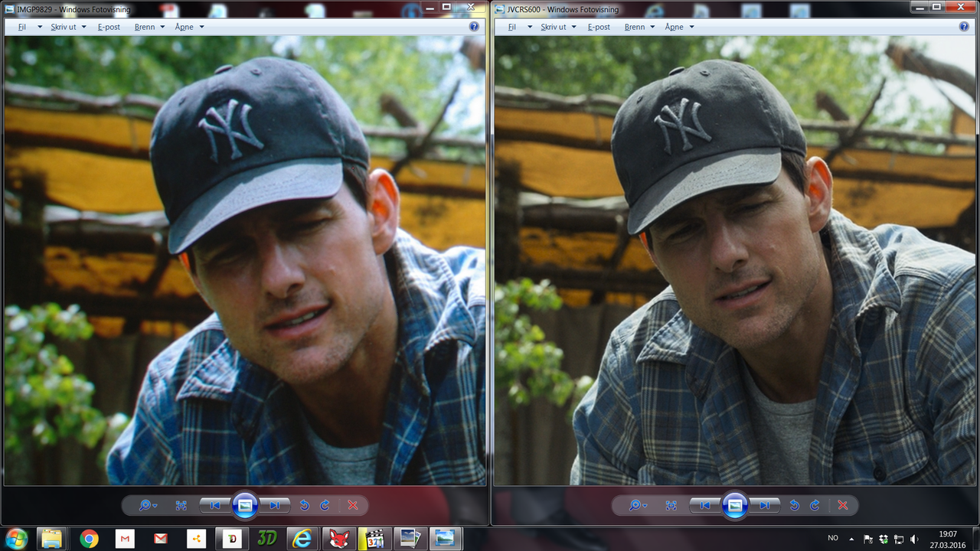Go to previous photo in IMGP9829 window
The width and height of the screenshot is (980, 551).
tap(215, 505)
